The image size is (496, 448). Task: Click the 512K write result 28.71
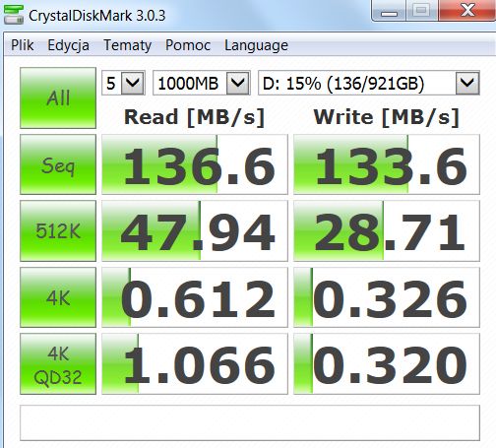(x=387, y=230)
